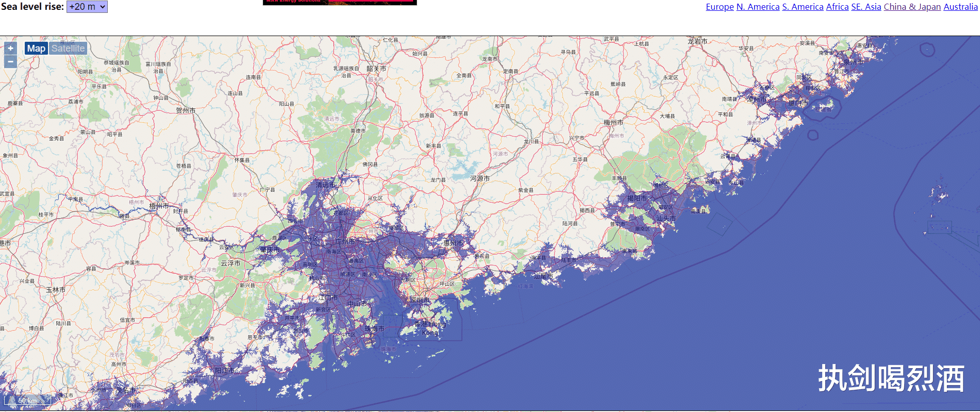Viewport: 980px width, 412px height.
Task: Click the 连南县 county label
Action: (253, 77)
